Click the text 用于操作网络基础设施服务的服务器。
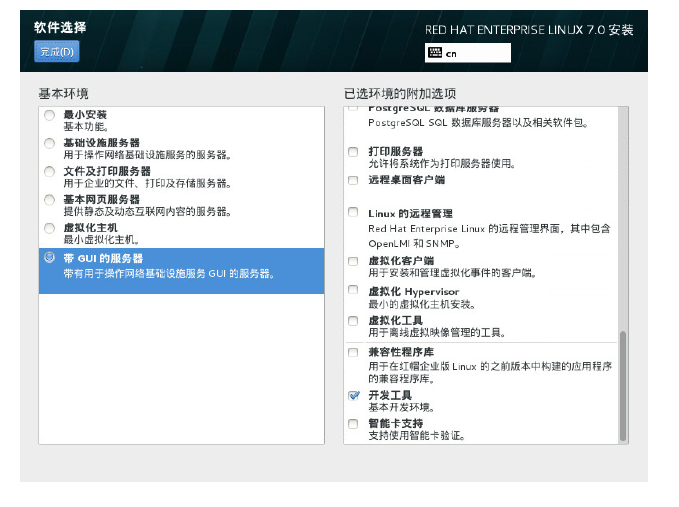This screenshot has width=679, height=507. point(147,155)
